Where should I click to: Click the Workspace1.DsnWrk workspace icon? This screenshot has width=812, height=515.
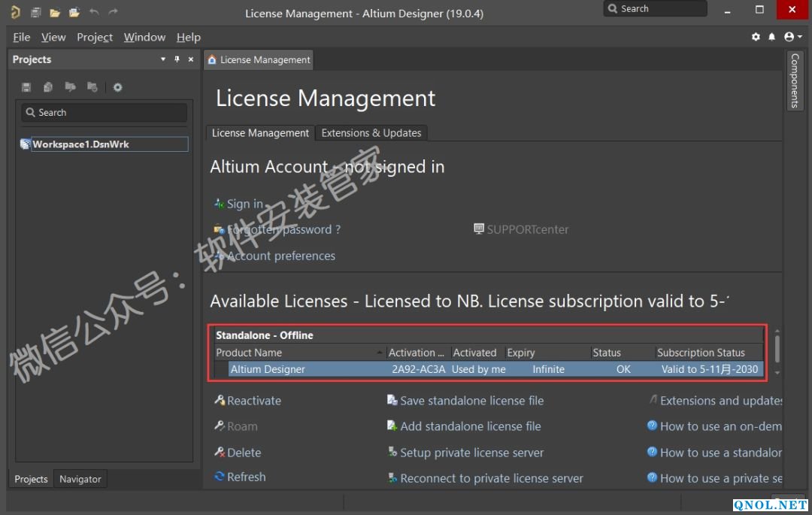point(26,144)
